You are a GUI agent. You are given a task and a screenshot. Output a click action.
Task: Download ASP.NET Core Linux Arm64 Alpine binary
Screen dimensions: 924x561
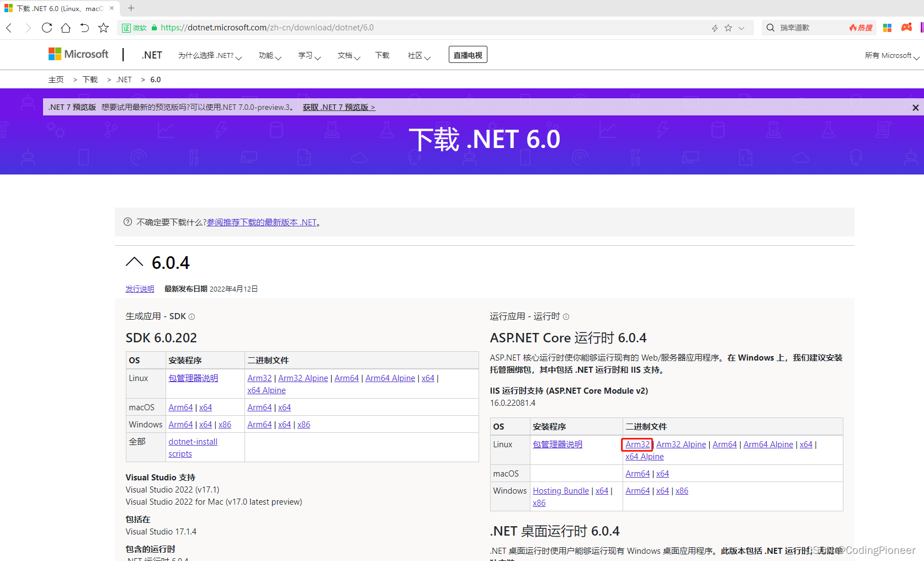coord(768,444)
